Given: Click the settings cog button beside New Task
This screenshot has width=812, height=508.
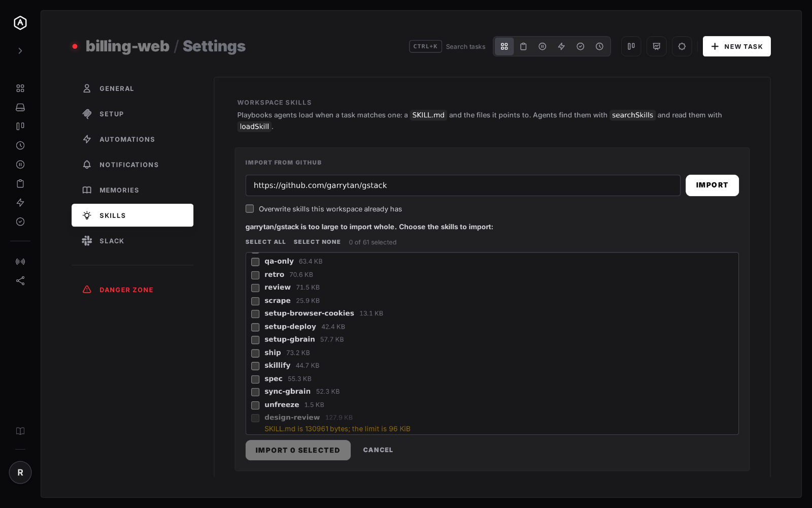Looking at the screenshot, I should click(682, 46).
